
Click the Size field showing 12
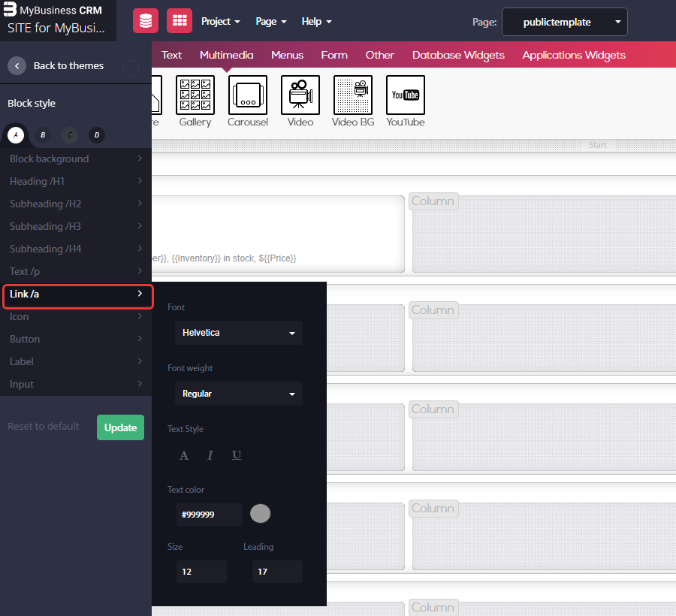pyautogui.click(x=201, y=572)
